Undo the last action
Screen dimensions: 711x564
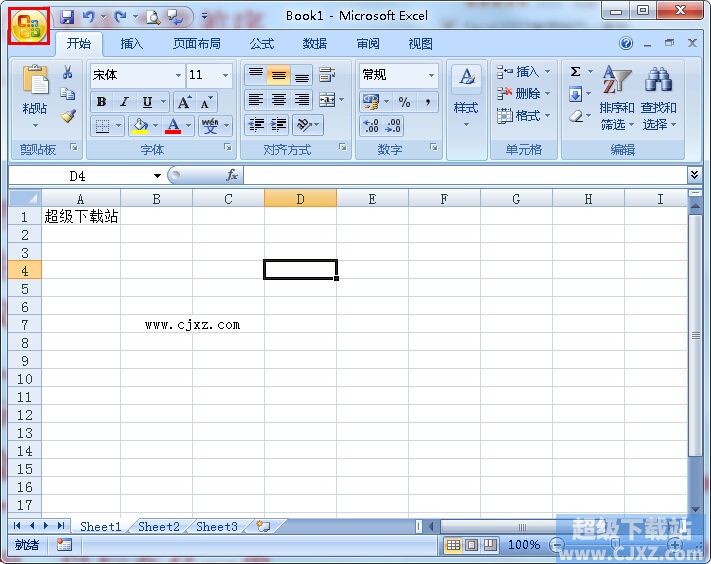click(x=88, y=17)
